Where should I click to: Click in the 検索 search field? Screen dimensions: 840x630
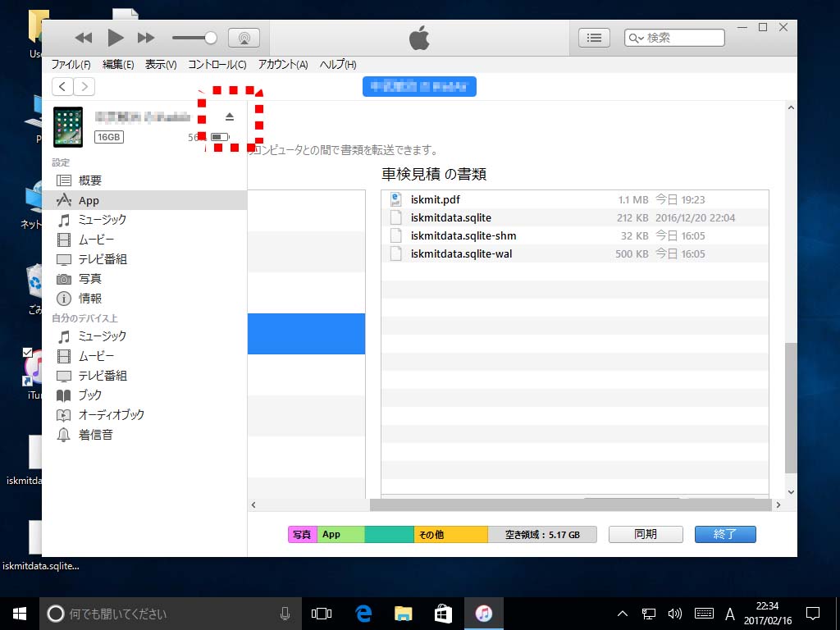click(682, 38)
